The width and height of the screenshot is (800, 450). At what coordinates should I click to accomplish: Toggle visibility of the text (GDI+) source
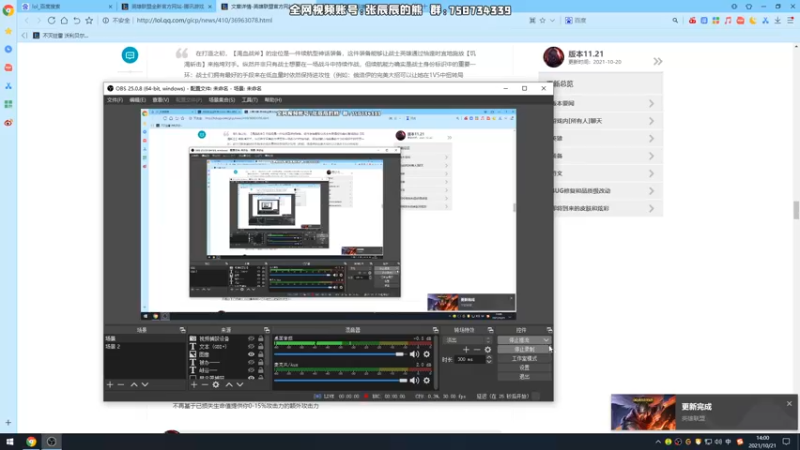[x=251, y=346]
